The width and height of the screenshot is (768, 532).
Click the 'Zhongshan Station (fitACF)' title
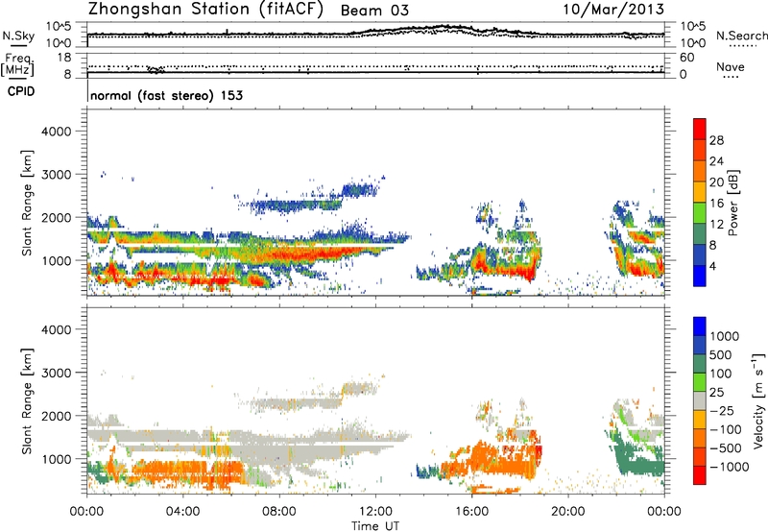click(x=205, y=9)
